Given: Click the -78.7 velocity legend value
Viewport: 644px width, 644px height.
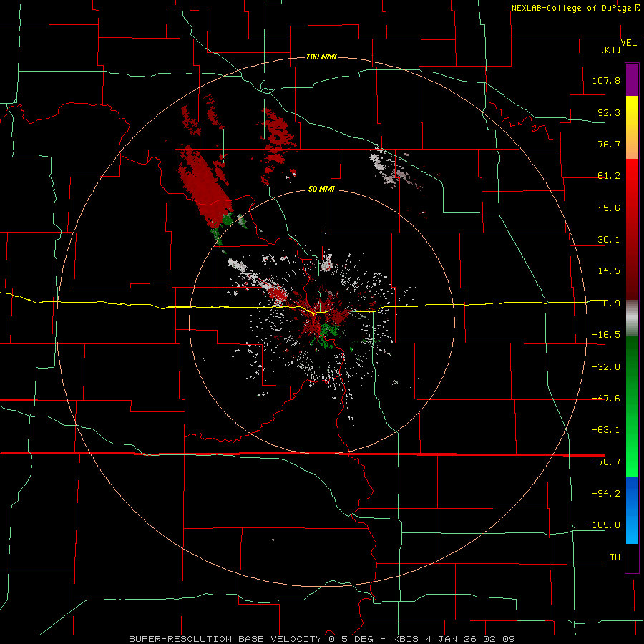Looking at the screenshot, I should (x=606, y=462).
